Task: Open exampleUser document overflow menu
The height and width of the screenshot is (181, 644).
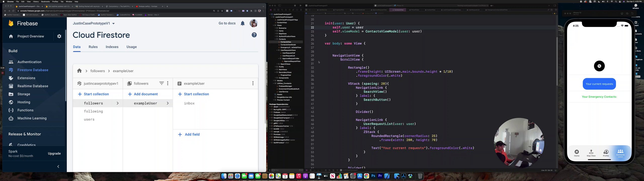Action: (253, 83)
